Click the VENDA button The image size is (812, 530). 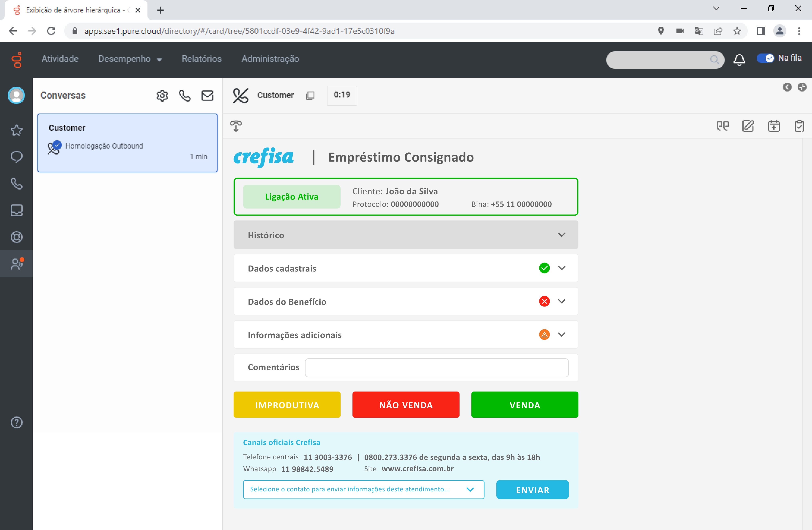tap(524, 405)
